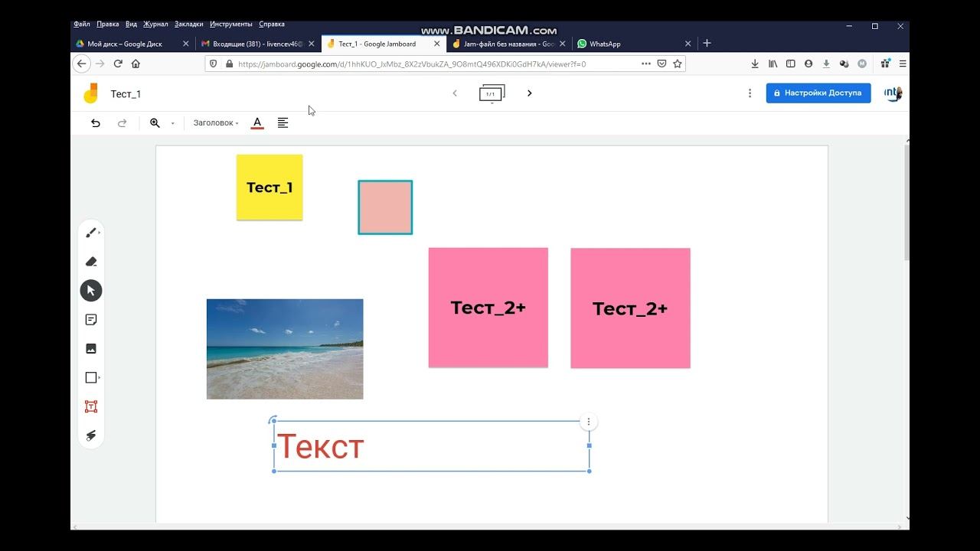Open the text alignment options
980x551 pixels.
coord(283,123)
